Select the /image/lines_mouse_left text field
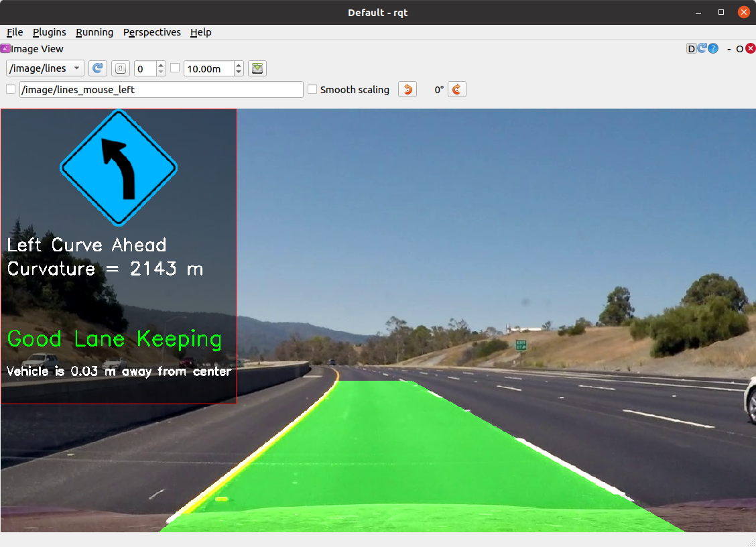 161,88
